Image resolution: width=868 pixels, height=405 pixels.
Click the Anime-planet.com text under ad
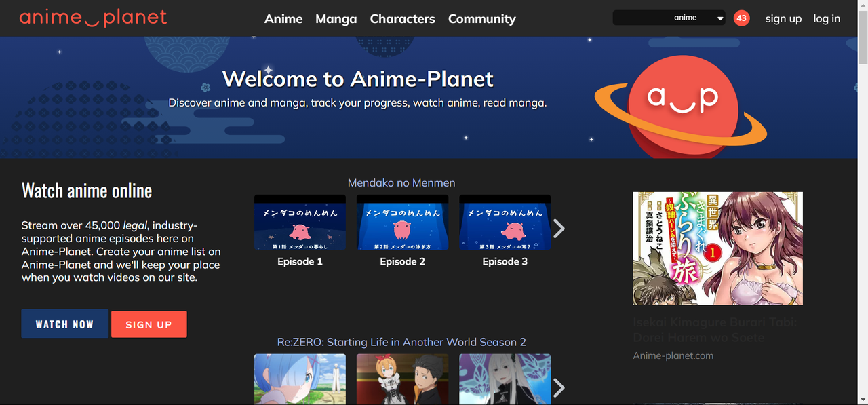click(x=673, y=355)
